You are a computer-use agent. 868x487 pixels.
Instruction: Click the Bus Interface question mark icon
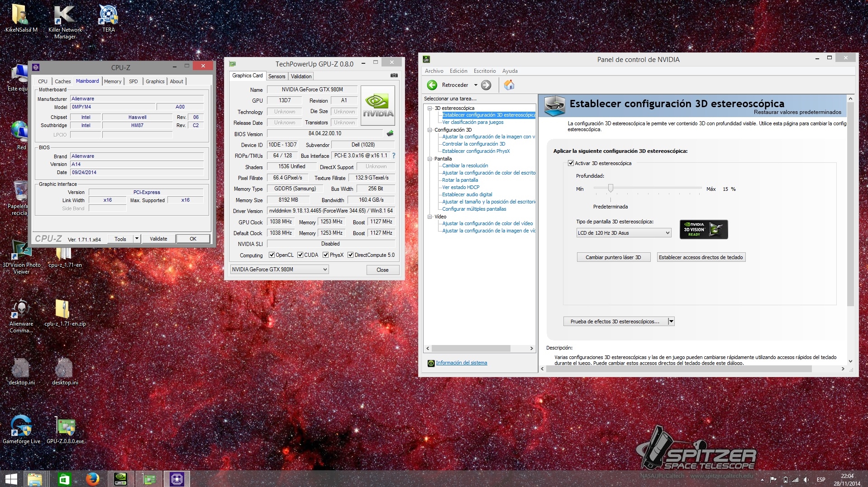[x=393, y=156]
